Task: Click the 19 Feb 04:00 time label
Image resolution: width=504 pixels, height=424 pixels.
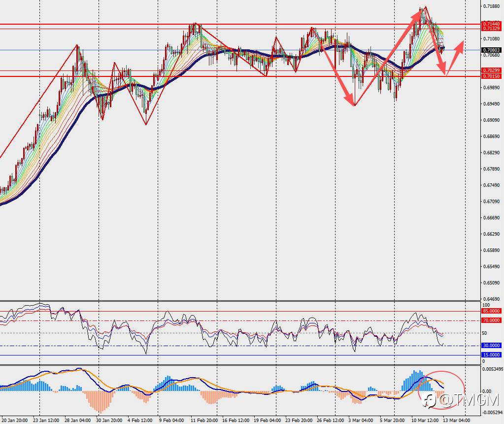Action: pyautogui.click(x=267, y=421)
